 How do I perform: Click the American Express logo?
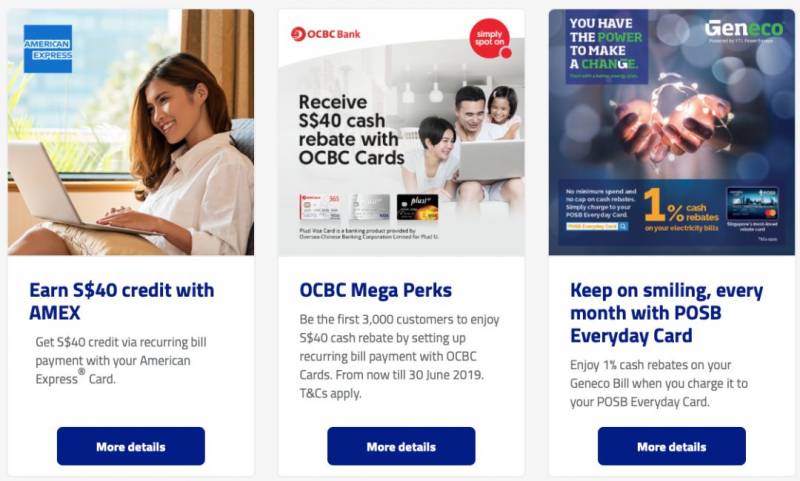(47, 49)
